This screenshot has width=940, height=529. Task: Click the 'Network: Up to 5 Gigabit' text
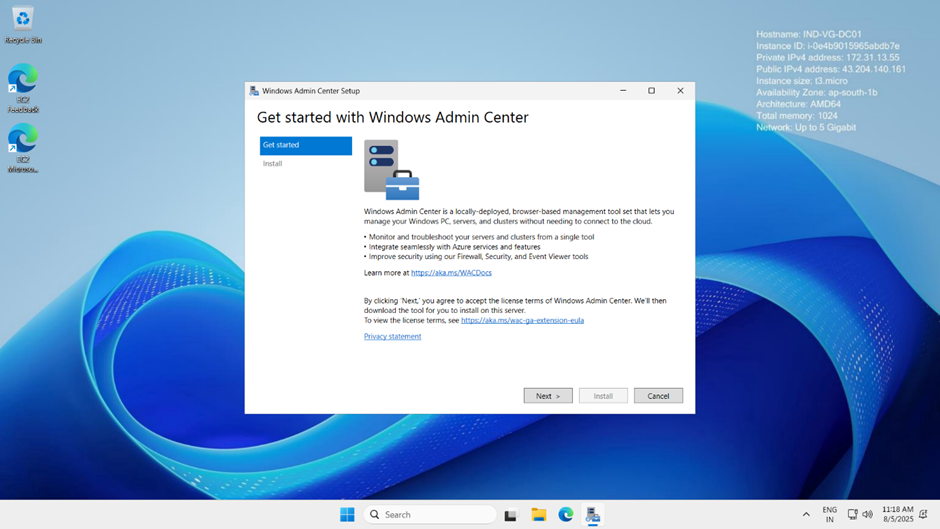click(x=806, y=127)
